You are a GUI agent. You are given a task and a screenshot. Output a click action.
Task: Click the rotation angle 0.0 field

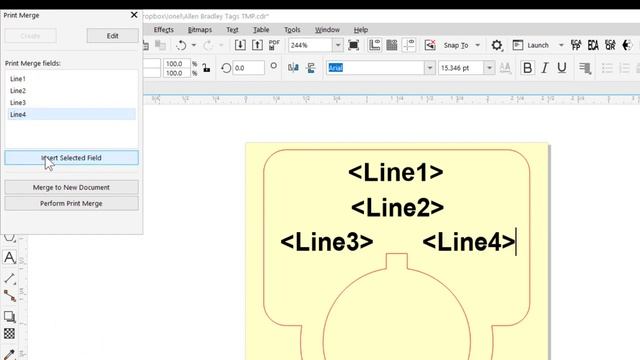click(248, 68)
